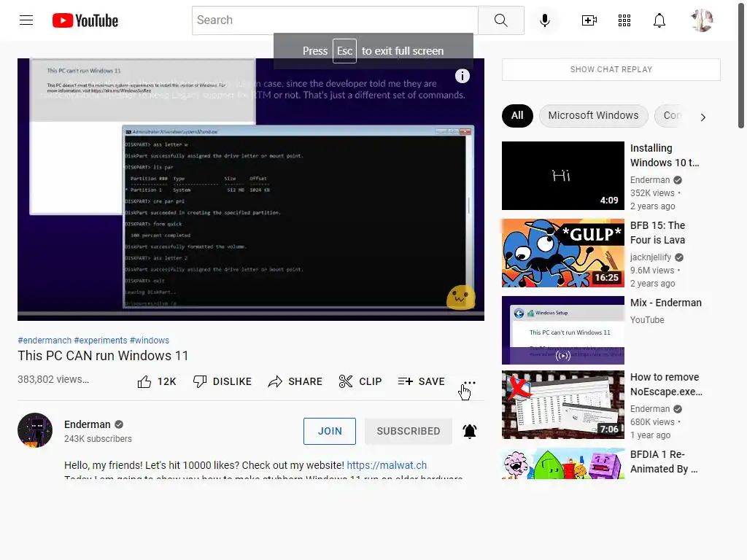The width and height of the screenshot is (747, 560).
Task: Click the #endermanch hashtag
Action: 44,341
